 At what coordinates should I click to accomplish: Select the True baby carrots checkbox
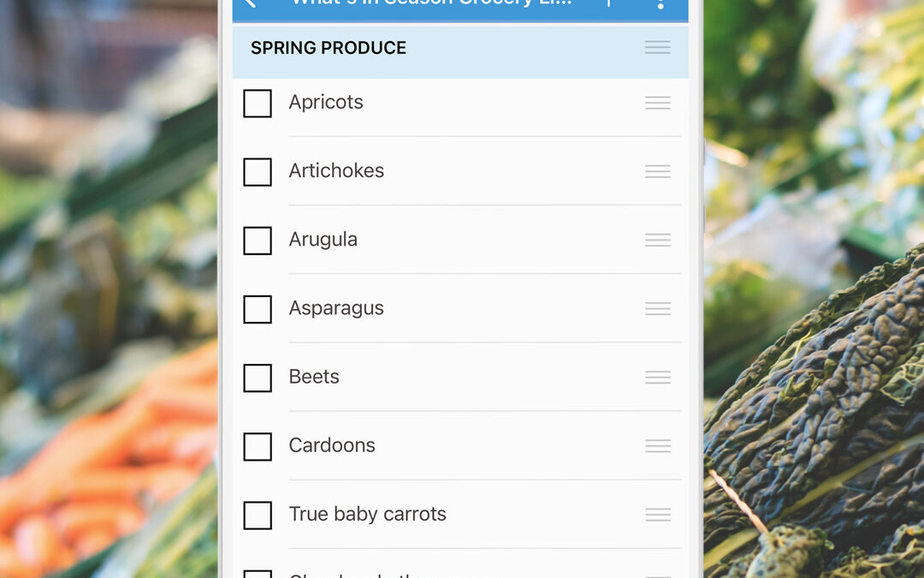258,515
